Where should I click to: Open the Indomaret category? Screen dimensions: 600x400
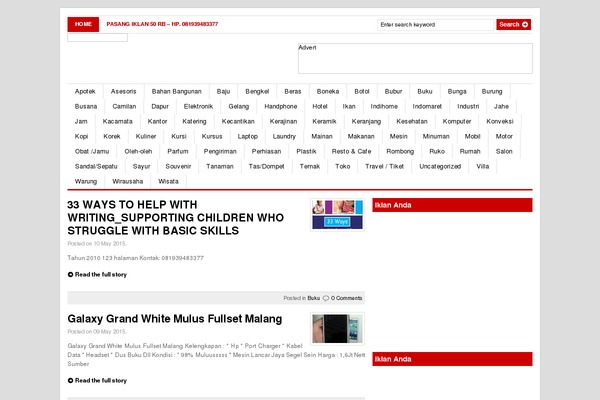(427, 106)
